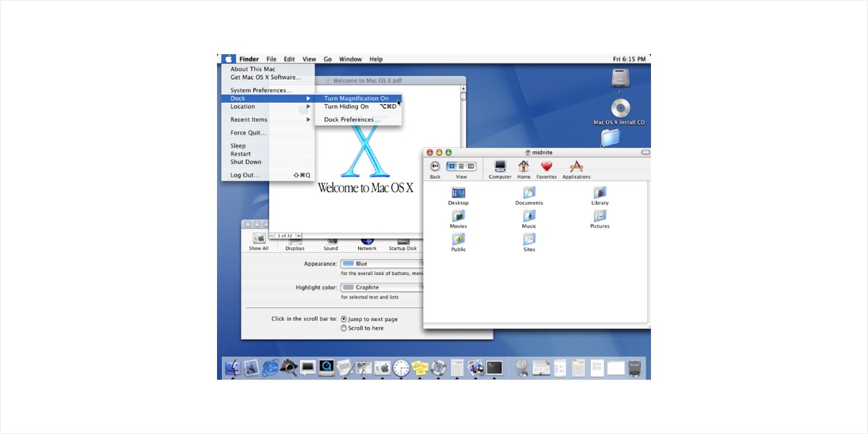Select Restart from Apple menu

click(268, 154)
